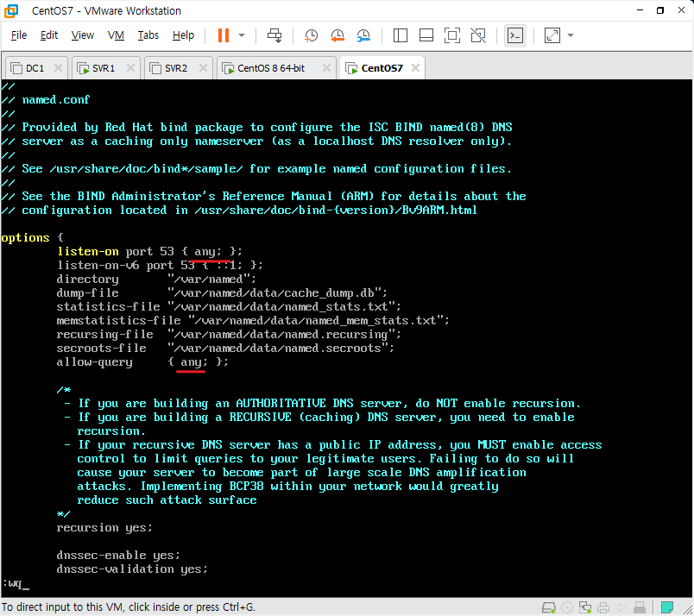Open the Help menu
Viewport: 694px width, 616px height.
point(183,35)
